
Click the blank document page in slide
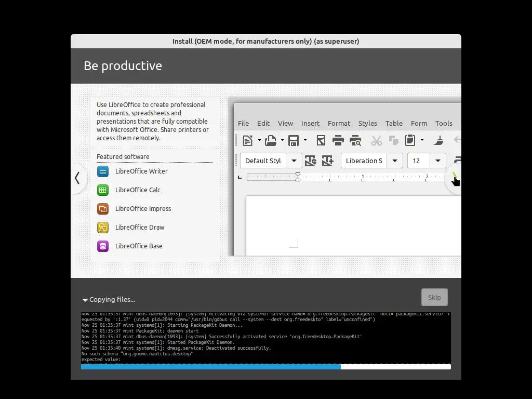[x=353, y=225]
